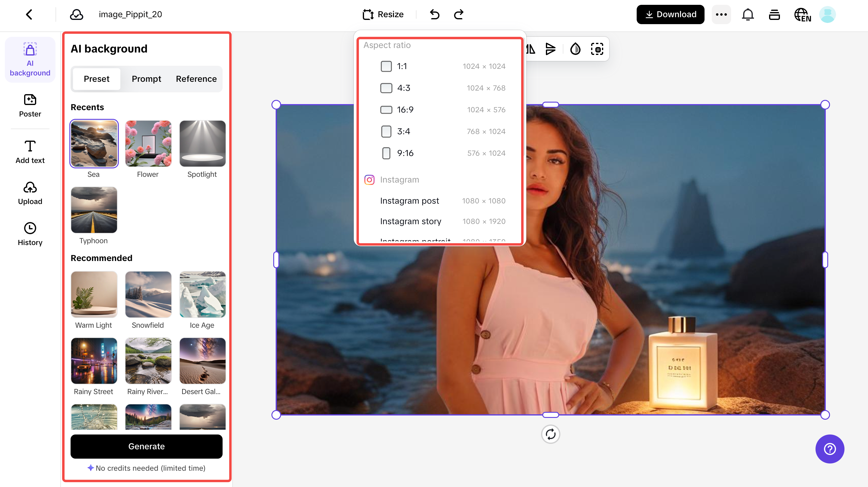Click the Generate button
The height and width of the screenshot is (487, 868).
point(146,446)
